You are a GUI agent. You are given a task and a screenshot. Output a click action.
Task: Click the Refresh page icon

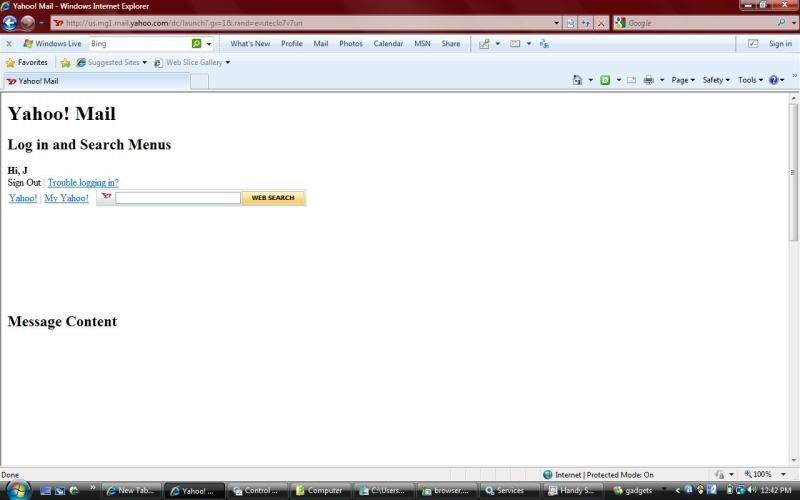585,23
